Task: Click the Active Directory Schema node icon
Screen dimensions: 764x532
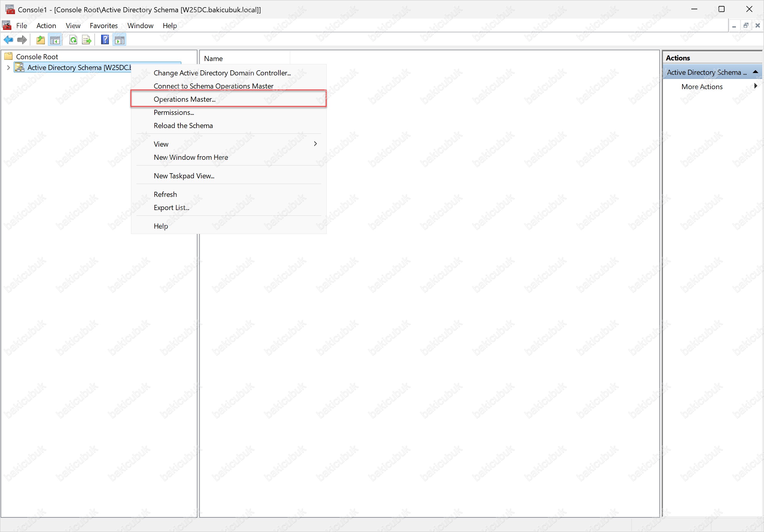Action: point(20,67)
